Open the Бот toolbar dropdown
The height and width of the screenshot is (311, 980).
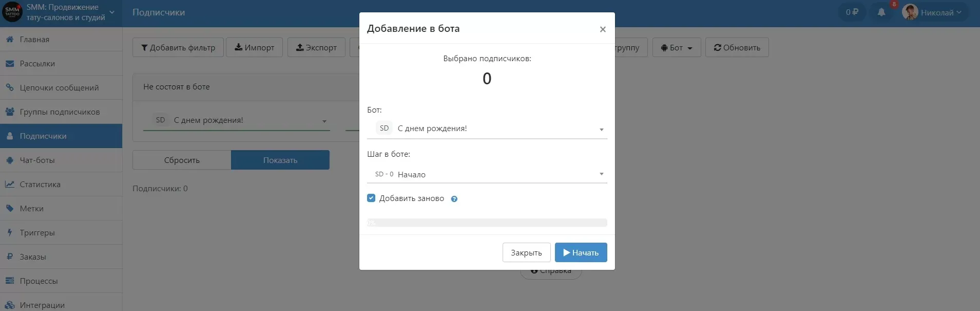pos(677,47)
